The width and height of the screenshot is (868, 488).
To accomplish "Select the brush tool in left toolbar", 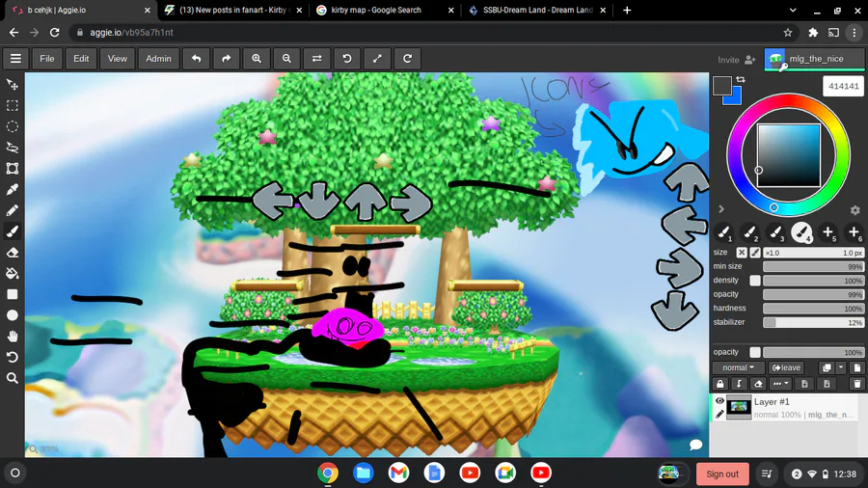I will pyautogui.click(x=13, y=231).
